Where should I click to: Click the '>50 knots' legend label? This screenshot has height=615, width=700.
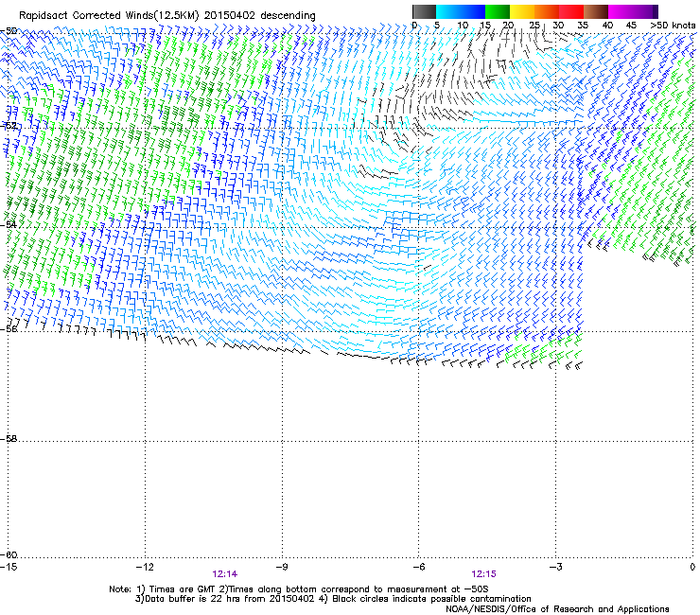(673, 25)
